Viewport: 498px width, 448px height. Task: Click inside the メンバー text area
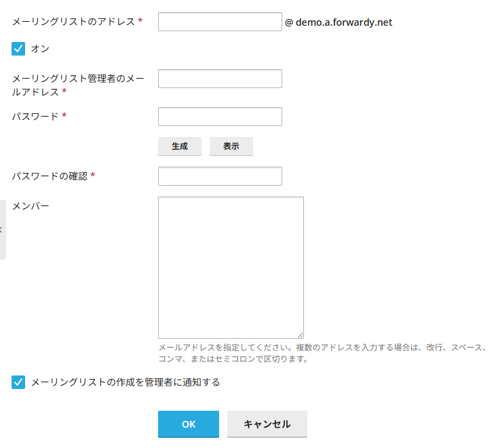click(231, 268)
